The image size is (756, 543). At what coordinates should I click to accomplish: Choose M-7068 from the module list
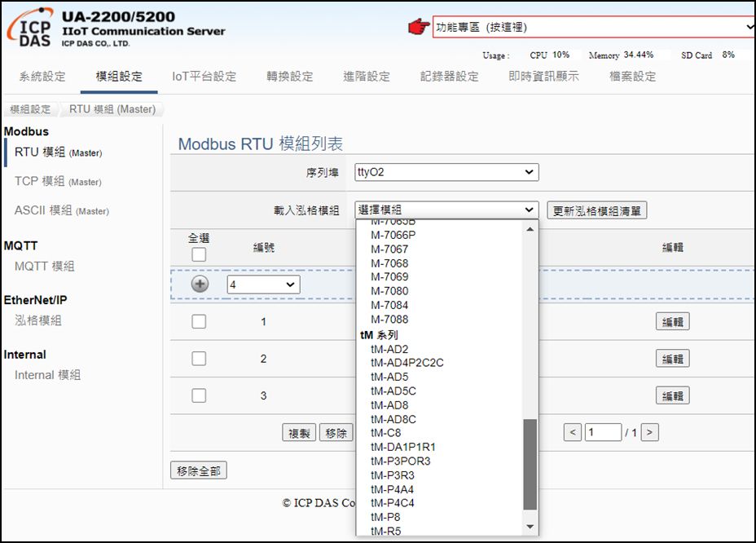[x=440, y=263]
